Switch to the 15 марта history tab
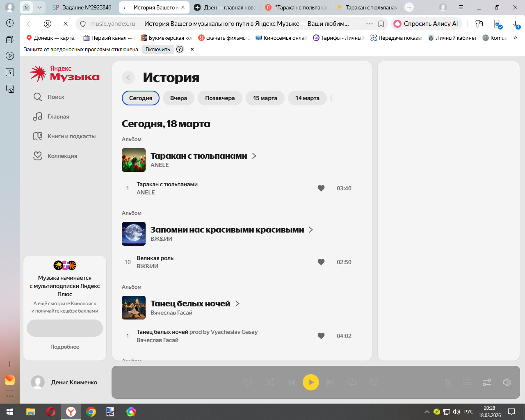Image resolution: width=525 pixels, height=420 pixels. (x=265, y=98)
